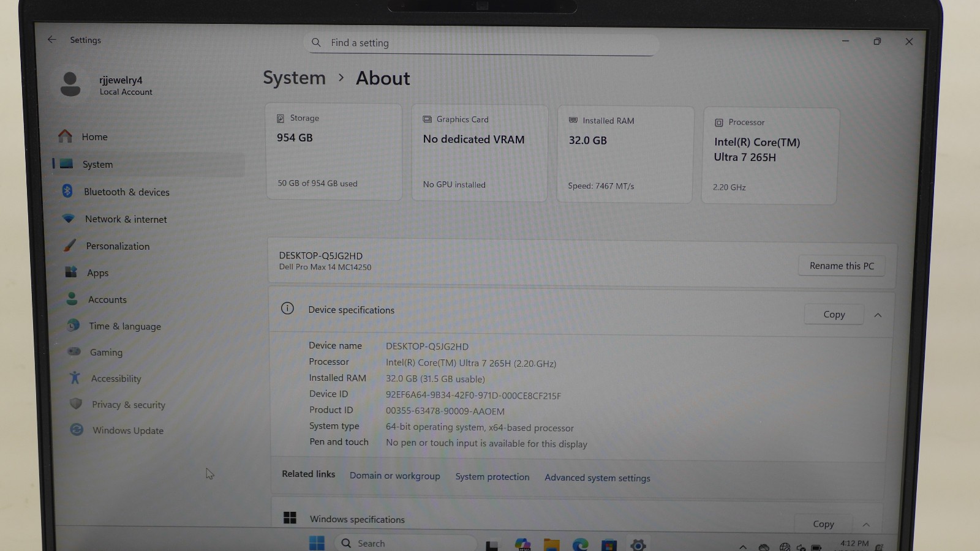Screen dimensions: 980x551
Task: Click the Device ID value text
Action: (473, 395)
